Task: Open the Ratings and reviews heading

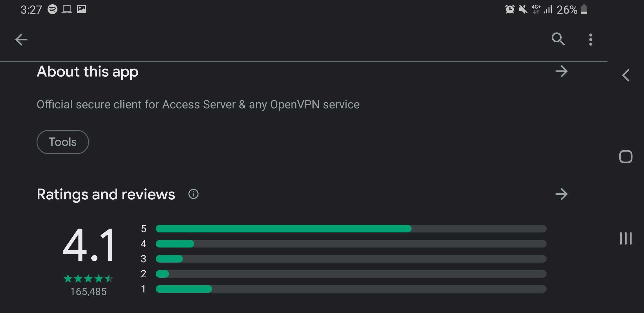Action: click(106, 194)
